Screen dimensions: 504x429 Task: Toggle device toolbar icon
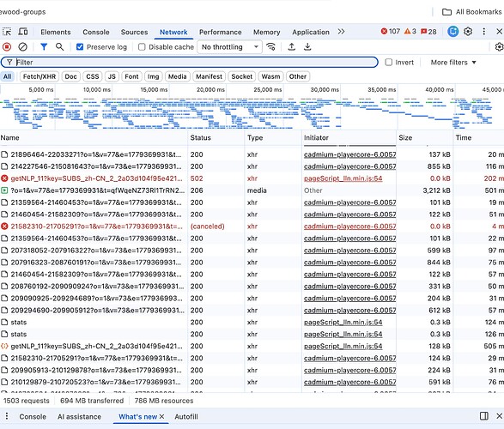(x=23, y=32)
